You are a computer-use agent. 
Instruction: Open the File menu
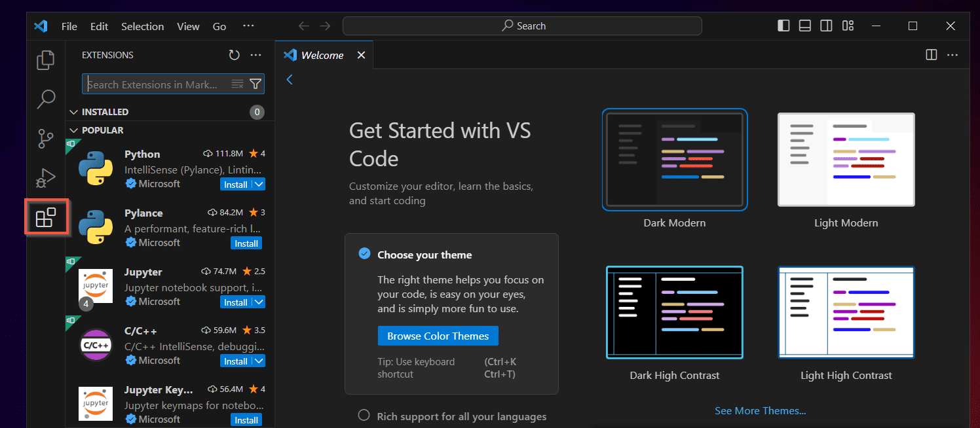click(x=69, y=26)
